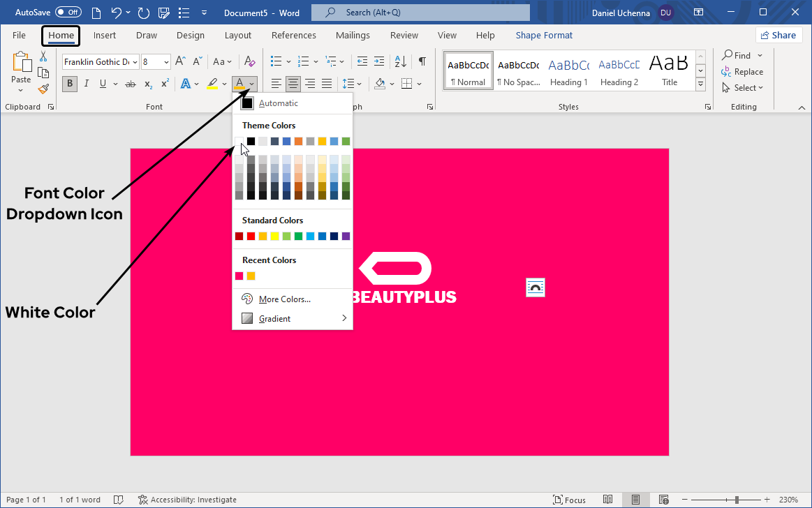Click the Save icon in title bar
Image resolution: width=812 pixels, height=508 pixels.
point(164,13)
